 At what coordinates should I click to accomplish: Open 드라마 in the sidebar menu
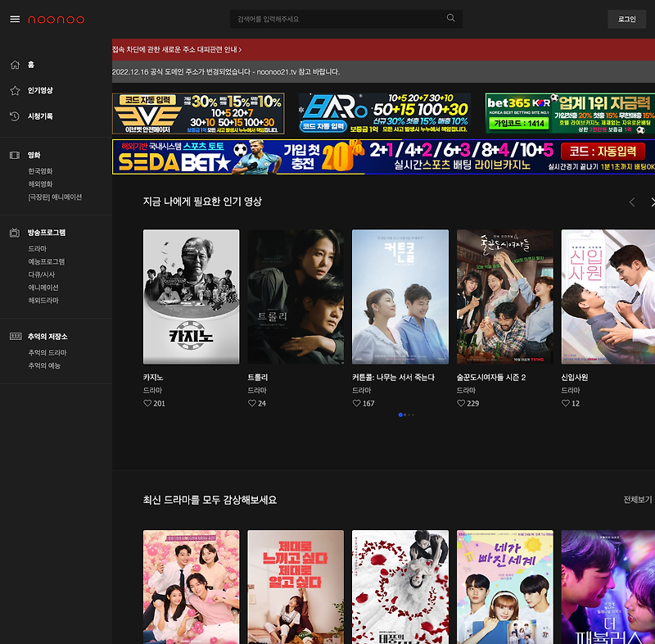click(x=37, y=248)
